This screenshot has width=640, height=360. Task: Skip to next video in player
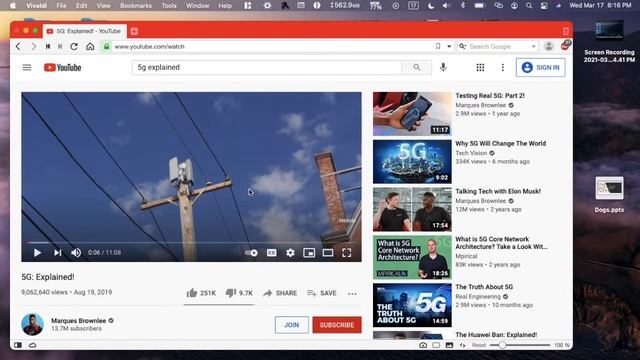click(x=58, y=253)
